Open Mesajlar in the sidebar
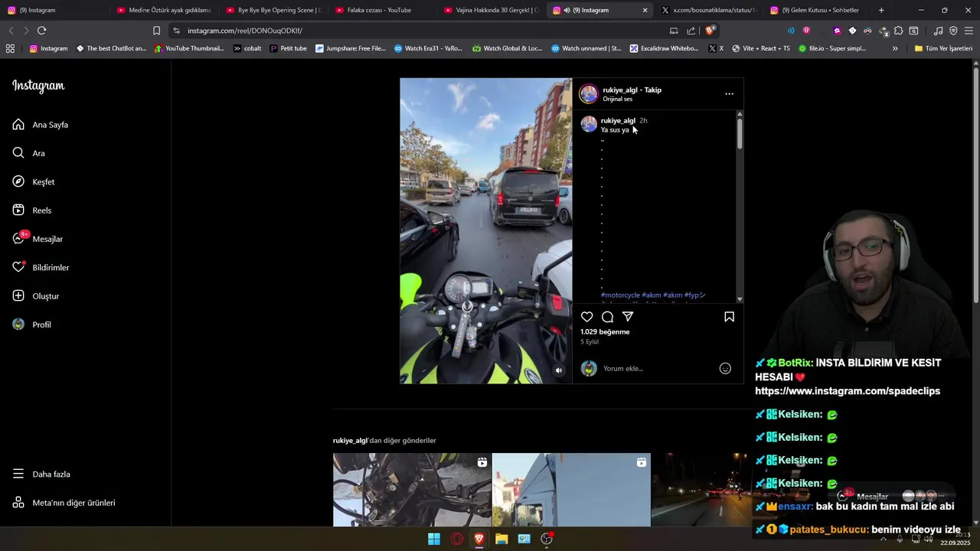The image size is (980, 551). coord(38,239)
